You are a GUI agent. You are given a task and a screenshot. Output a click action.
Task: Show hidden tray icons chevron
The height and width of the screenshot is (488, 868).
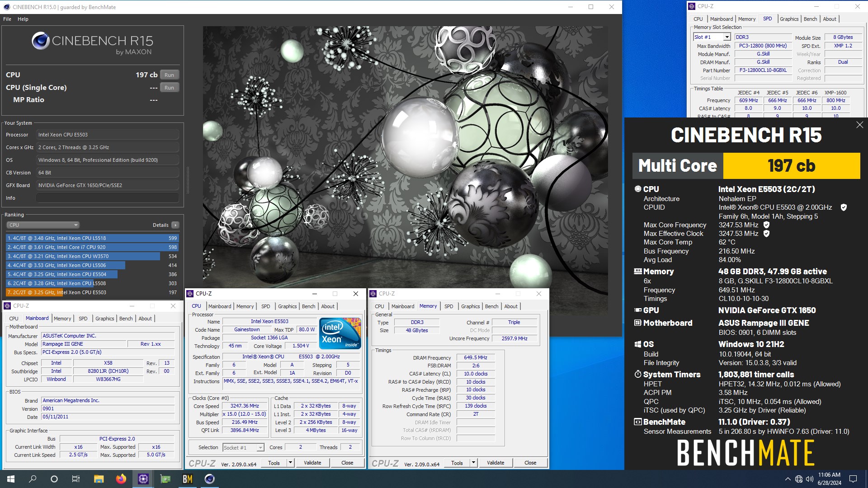coord(788,479)
